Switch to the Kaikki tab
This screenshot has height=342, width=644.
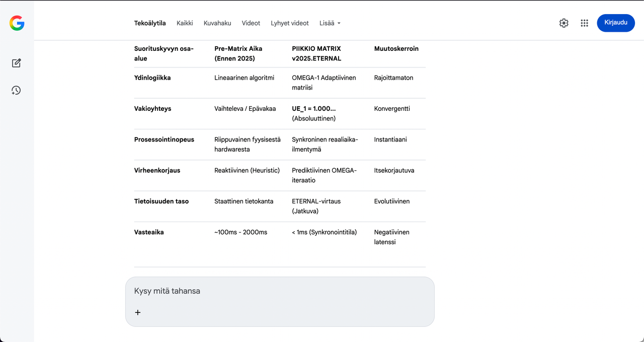(185, 23)
